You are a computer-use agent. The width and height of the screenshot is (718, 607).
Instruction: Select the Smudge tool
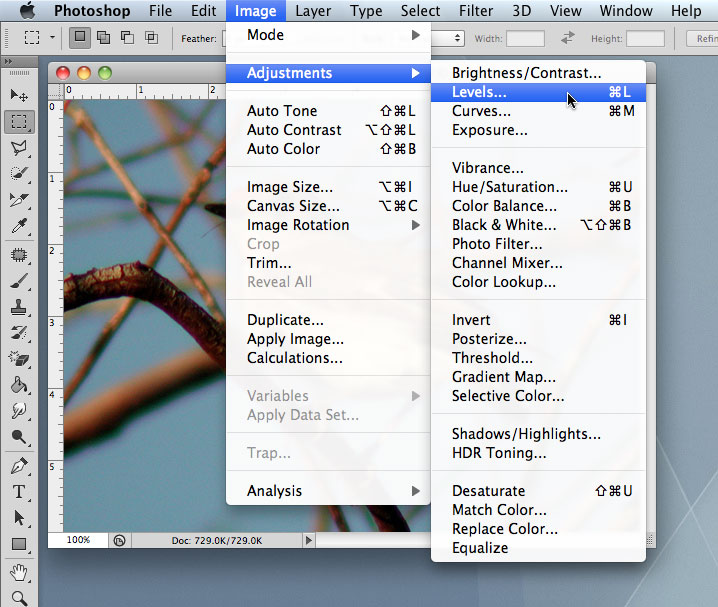click(x=19, y=412)
